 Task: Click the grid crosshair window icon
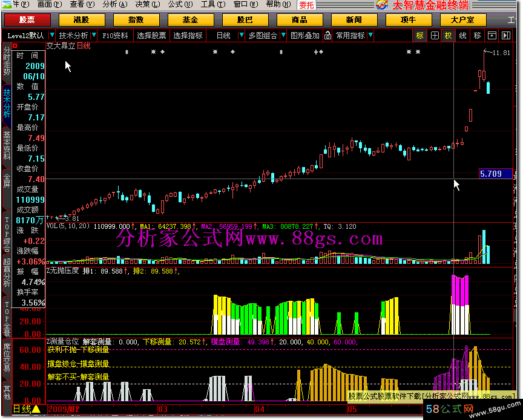(x=435, y=35)
